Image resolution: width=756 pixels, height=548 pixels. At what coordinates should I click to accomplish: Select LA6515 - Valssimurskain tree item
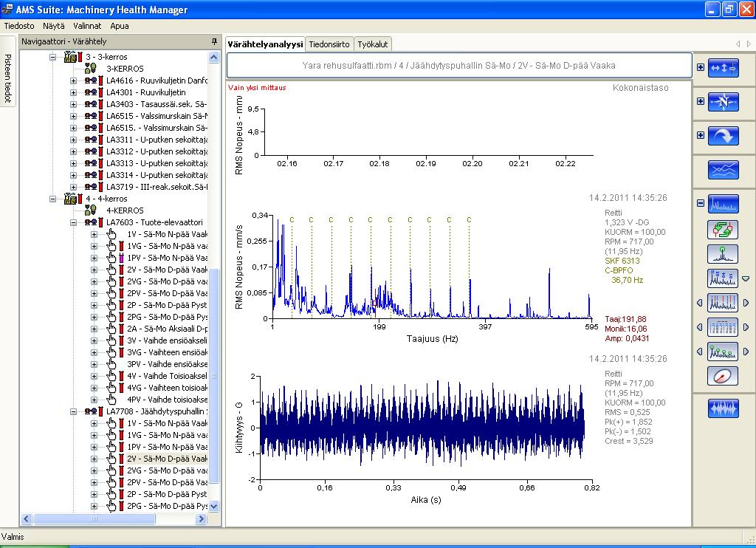(x=157, y=116)
